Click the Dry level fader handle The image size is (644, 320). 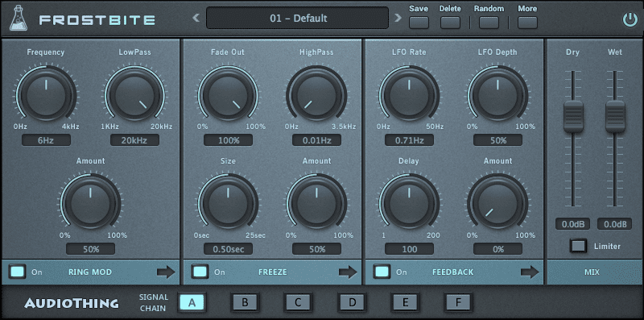(x=573, y=116)
